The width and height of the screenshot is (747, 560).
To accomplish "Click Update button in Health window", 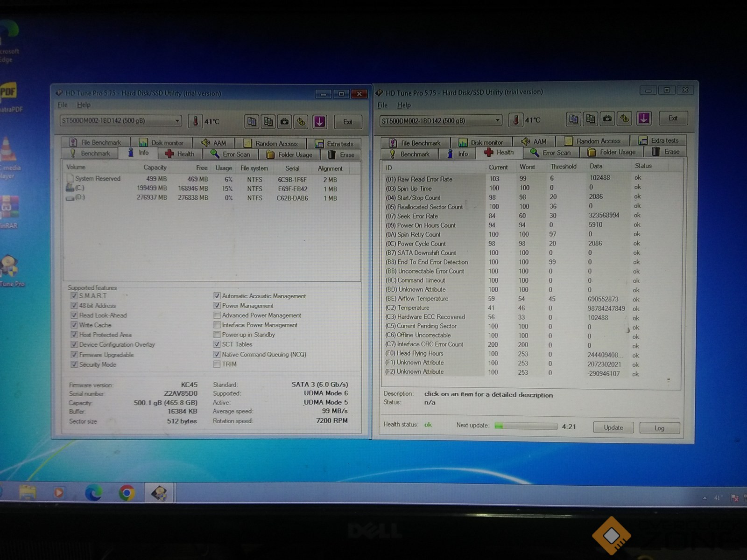I will (x=613, y=427).
